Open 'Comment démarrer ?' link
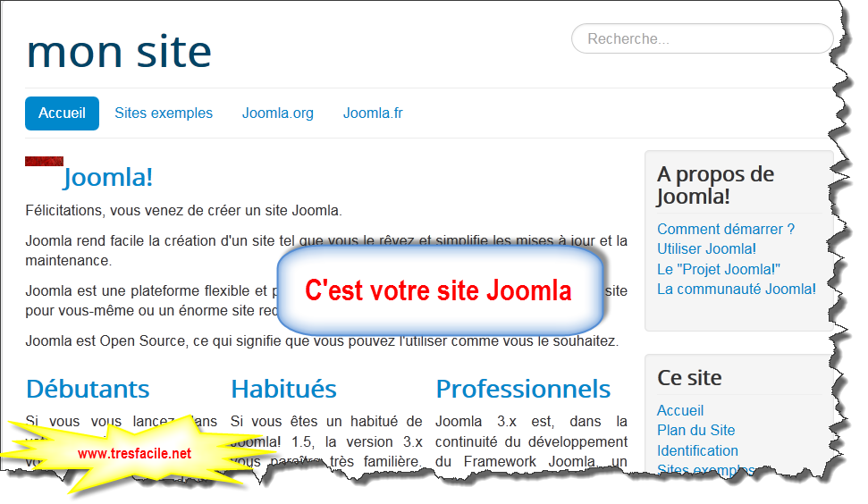The width and height of the screenshot is (868, 504). point(726,229)
